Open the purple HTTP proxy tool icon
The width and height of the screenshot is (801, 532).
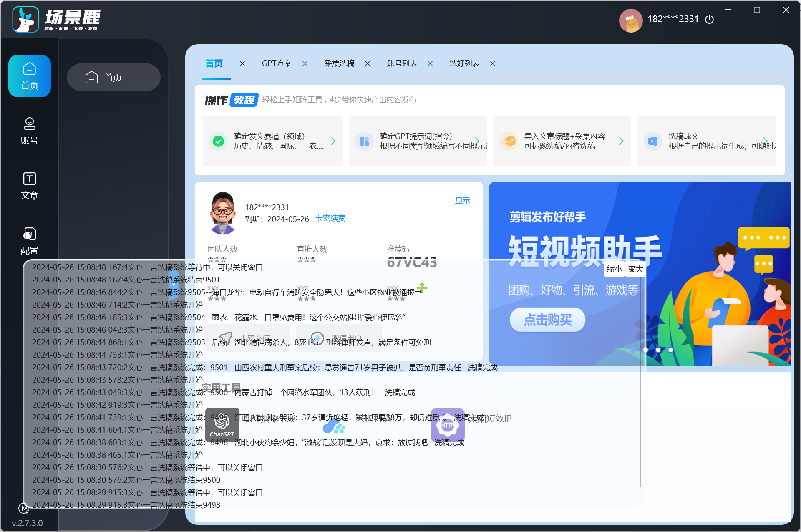click(447, 424)
